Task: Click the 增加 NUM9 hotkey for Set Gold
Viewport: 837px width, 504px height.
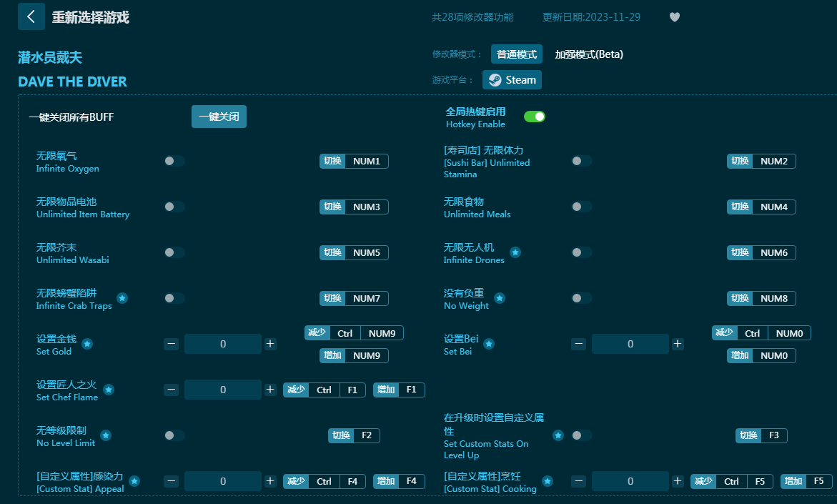Action: 354,355
